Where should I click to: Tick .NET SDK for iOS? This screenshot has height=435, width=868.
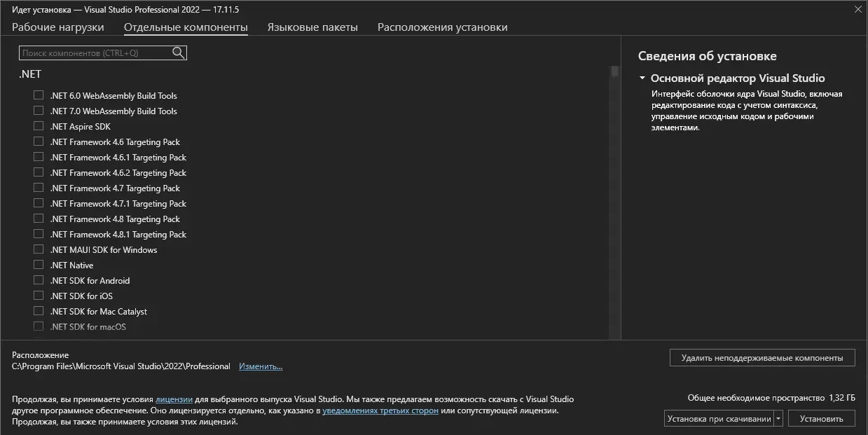pos(39,296)
